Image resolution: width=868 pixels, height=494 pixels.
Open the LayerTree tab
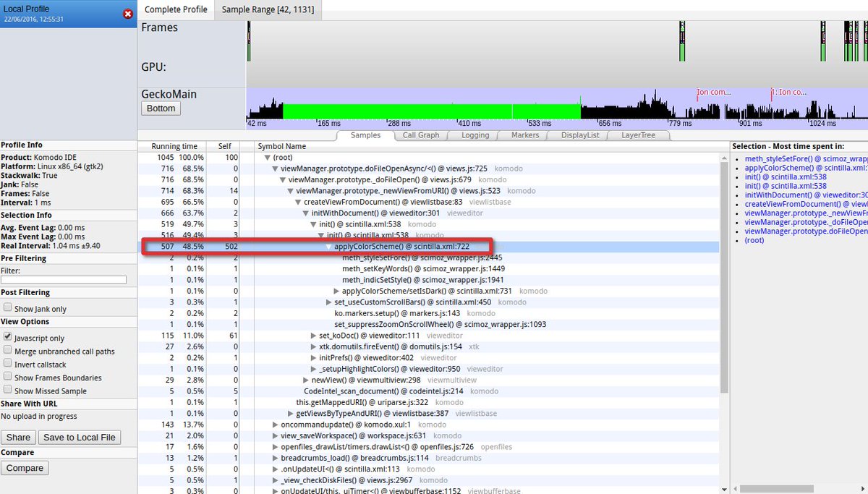641,135
